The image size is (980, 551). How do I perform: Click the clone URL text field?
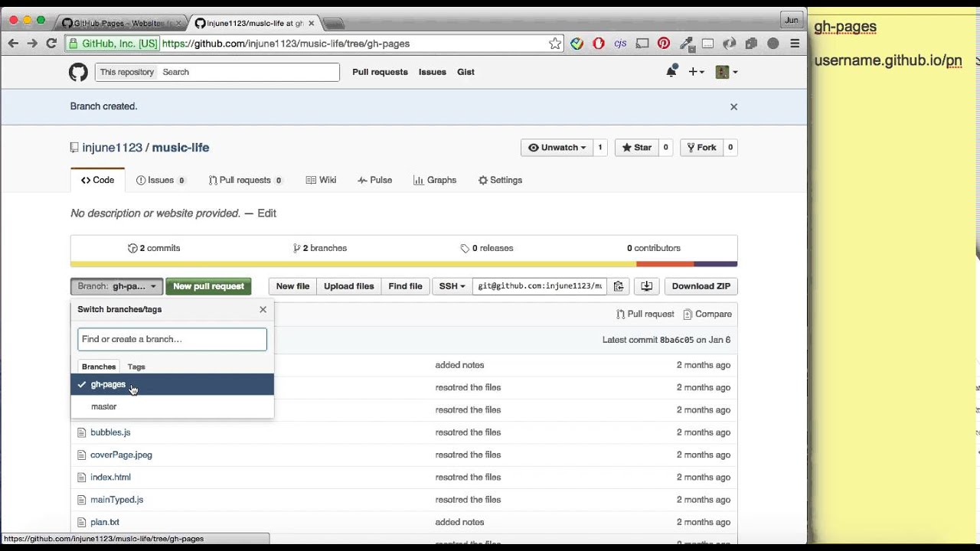pyautogui.click(x=540, y=286)
